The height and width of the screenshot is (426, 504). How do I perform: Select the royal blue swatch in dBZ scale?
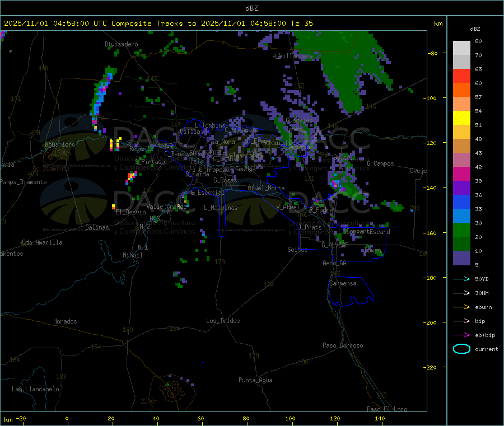click(461, 202)
